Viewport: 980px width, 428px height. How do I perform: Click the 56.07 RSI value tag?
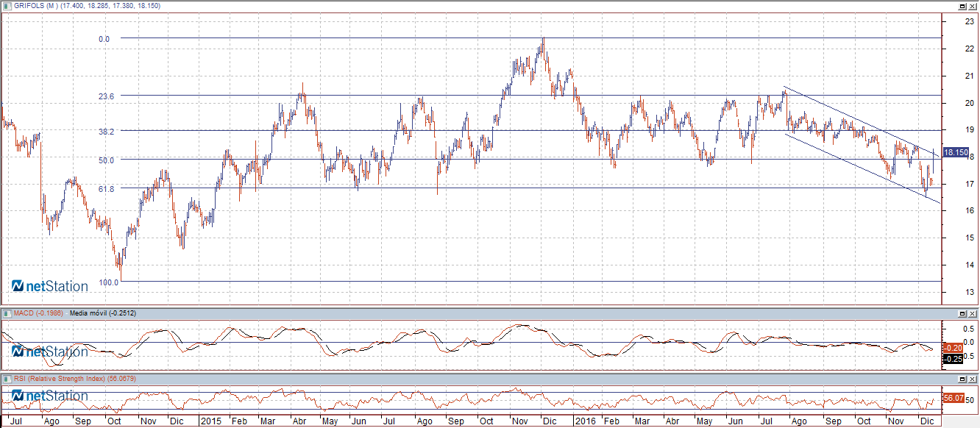pyautogui.click(x=953, y=398)
